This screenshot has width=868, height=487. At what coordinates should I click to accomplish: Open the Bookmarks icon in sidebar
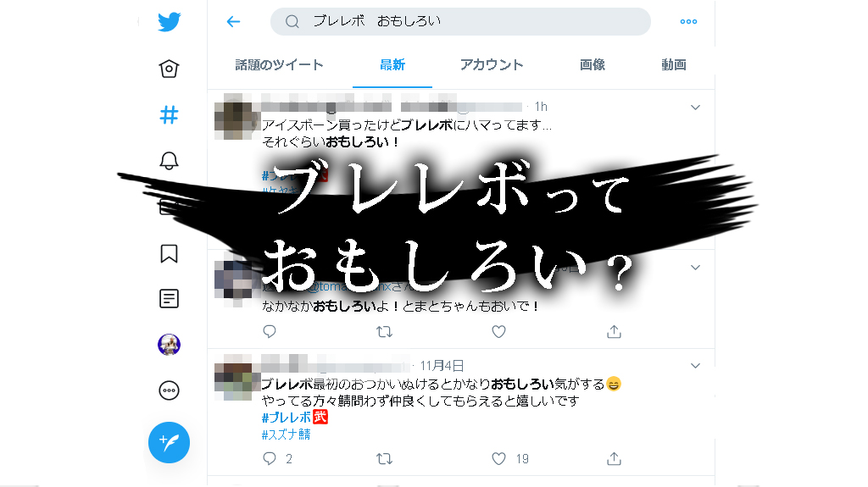(169, 253)
